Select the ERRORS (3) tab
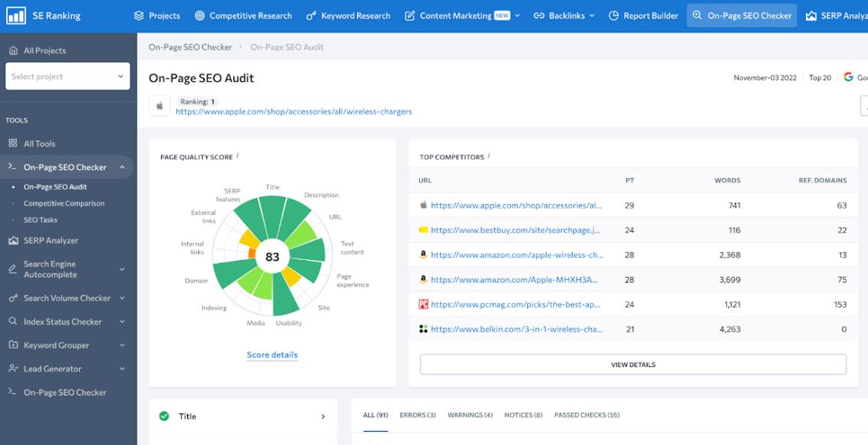Viewport: 868px width, 445px height. [418, 415]
